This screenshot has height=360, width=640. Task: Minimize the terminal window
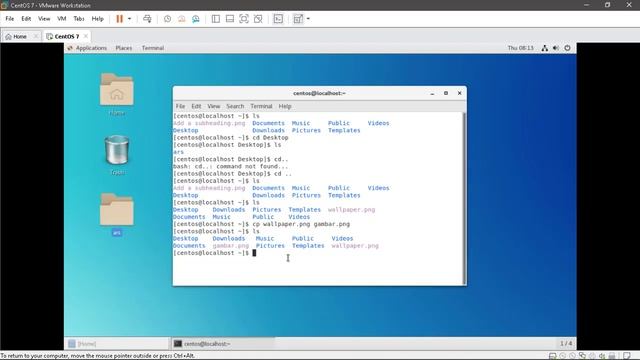click(432, 93)
